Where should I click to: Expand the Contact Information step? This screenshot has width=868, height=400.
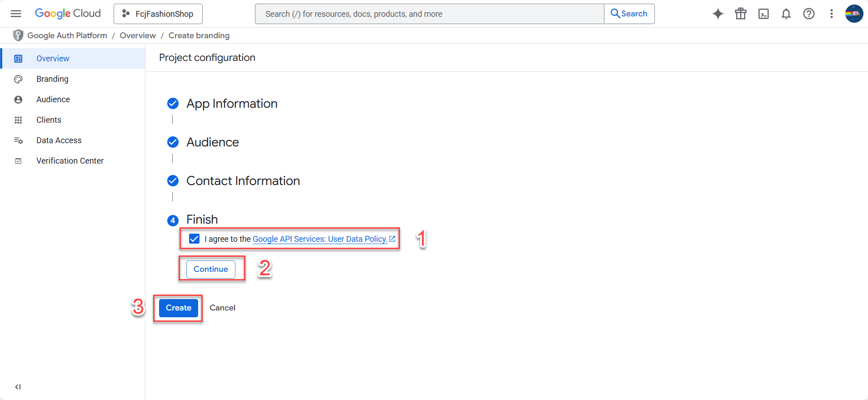coord(243,181)
